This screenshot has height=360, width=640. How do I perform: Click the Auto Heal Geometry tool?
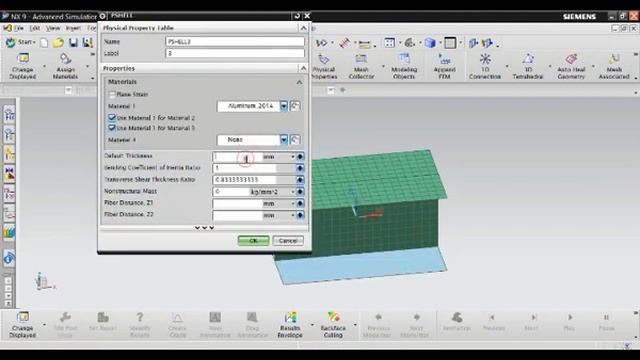571,66
